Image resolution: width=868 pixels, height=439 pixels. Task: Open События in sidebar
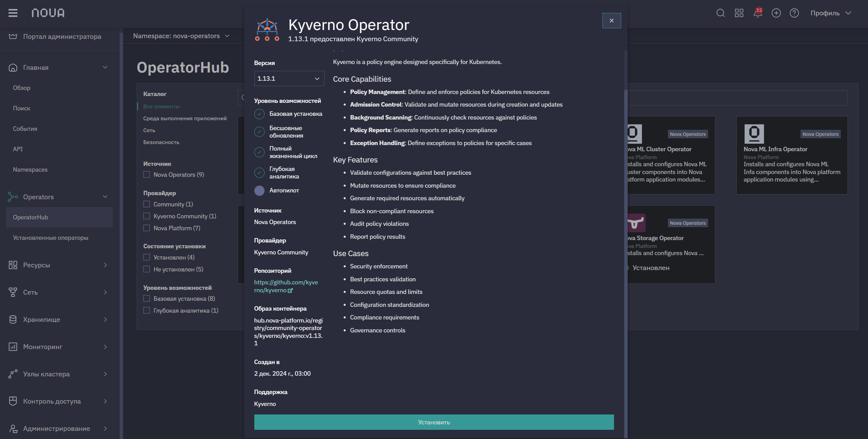(25, 129)
